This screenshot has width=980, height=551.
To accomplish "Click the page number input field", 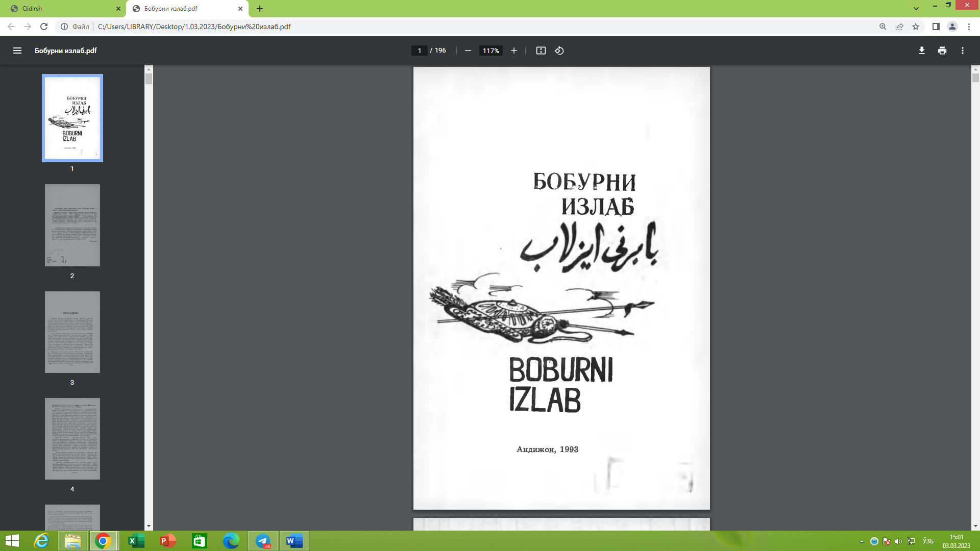I will coord(420,51).
